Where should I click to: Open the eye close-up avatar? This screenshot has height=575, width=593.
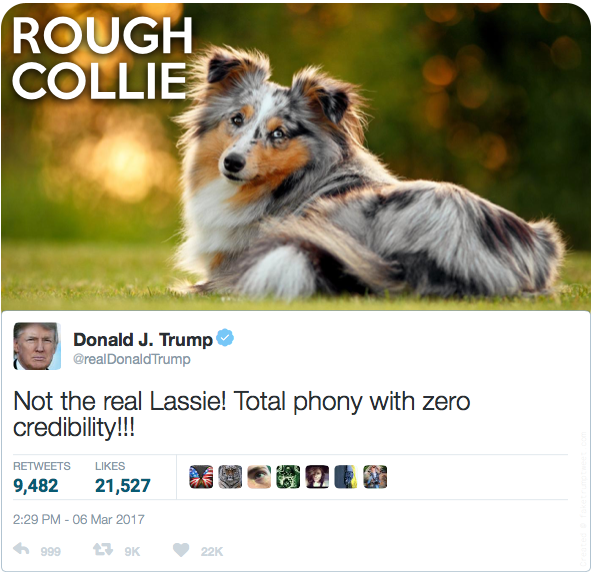(x=259, y=476)
